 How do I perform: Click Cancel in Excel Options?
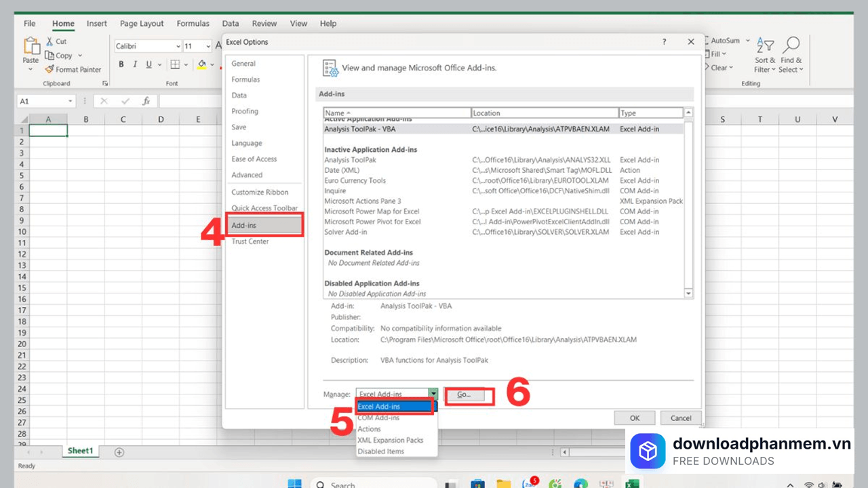coord(681,418)
